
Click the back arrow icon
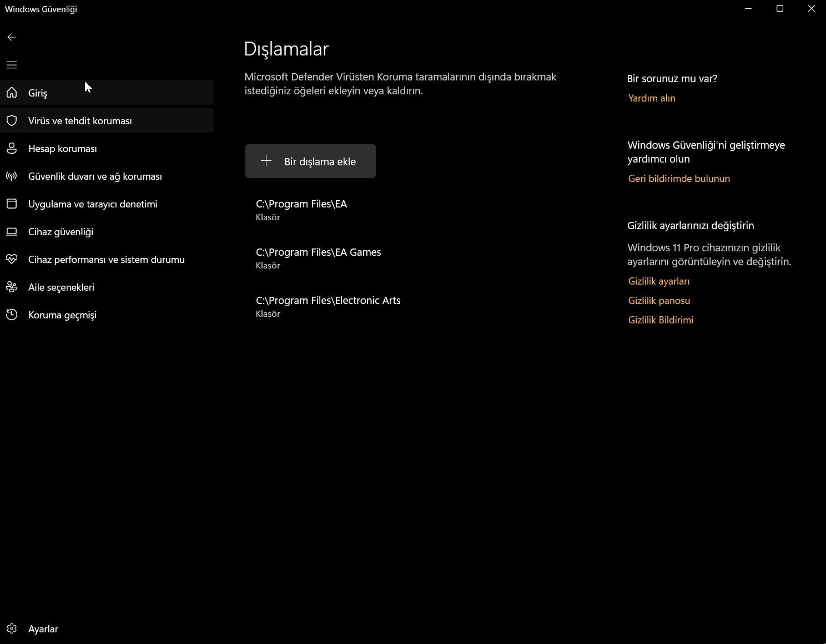[12, 37]
